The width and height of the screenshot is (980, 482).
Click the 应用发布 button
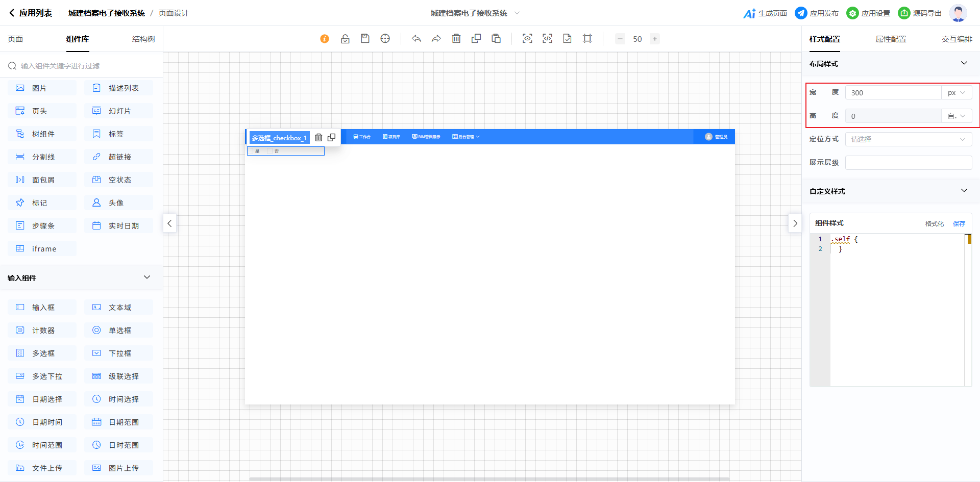point(817,13)
